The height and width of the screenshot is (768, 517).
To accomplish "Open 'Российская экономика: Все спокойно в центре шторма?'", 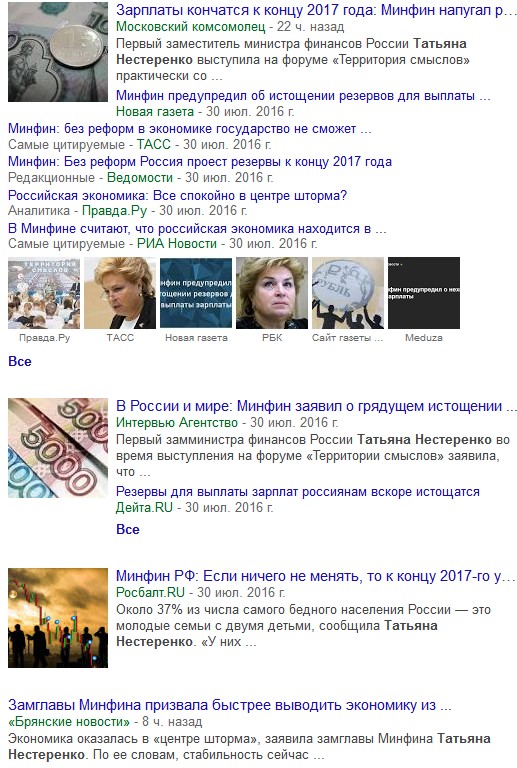I will [x=177, y=195].
